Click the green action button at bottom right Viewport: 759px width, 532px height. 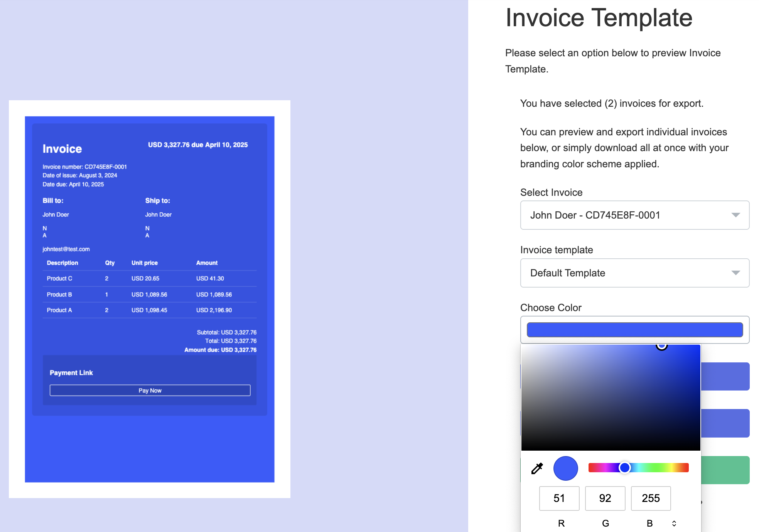[725, 470]
